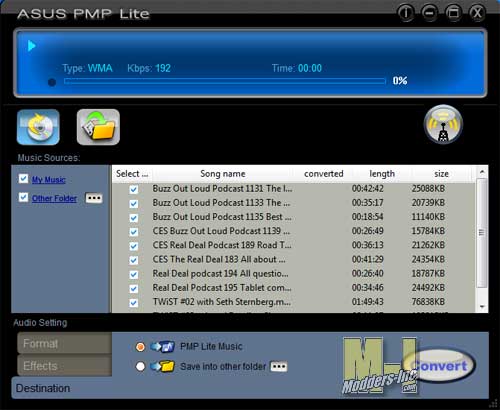Uncheck CES The Real Deal 183 row

[134, 260]
